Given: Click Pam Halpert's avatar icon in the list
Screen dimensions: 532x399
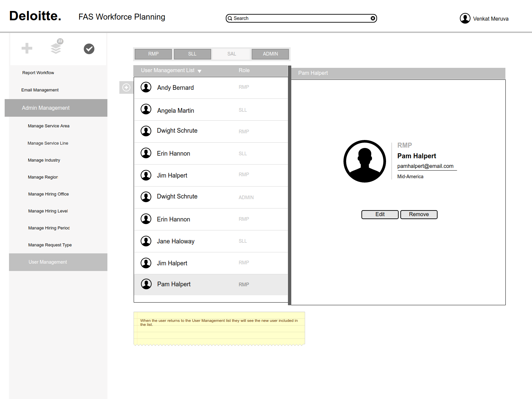Looking at the screenshot, I should click(x=146, y=284).
